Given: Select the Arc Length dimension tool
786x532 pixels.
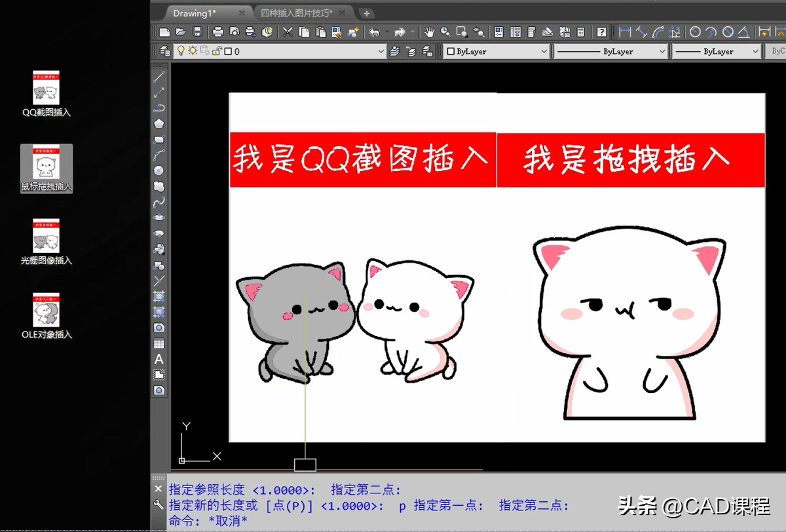Looking at the screenshot, I should point(659,31).
